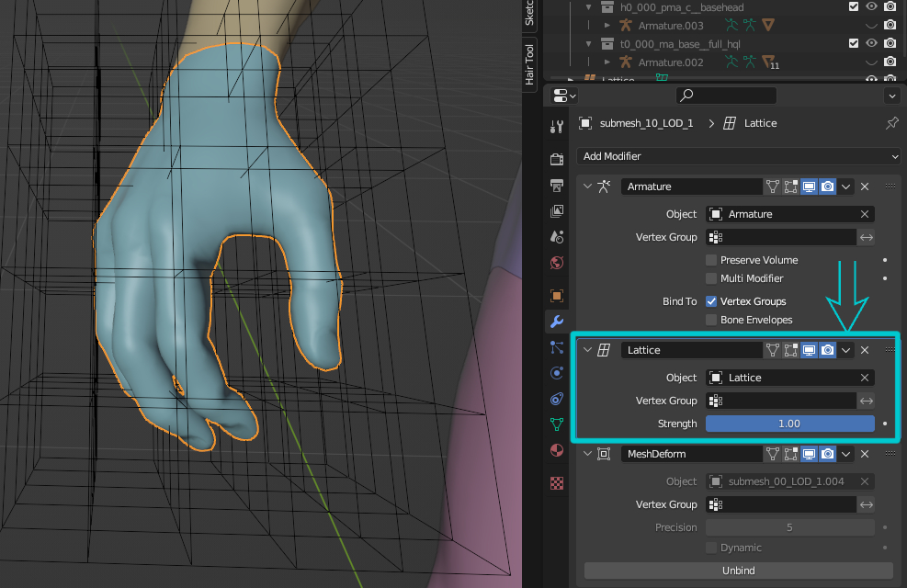
Task: Enable the Bone Envelopes checkbox
Action: click(711, 320)
